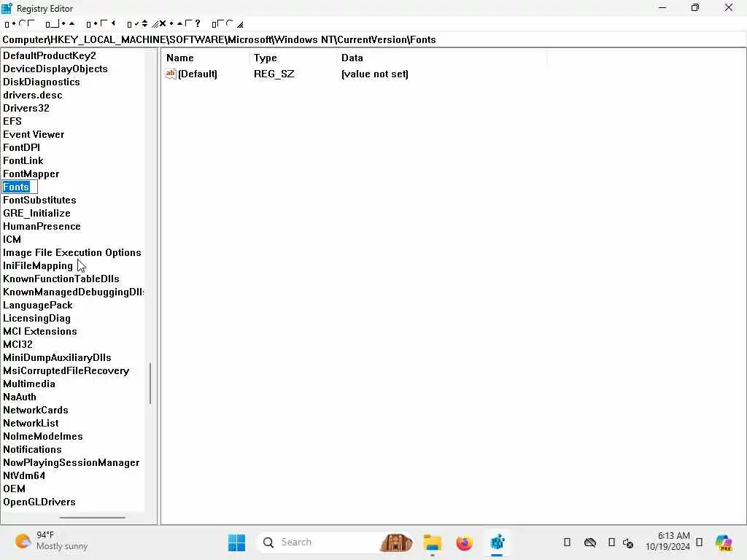
Task: Click the OneDrive cloud tray icon
Action: tap(590, 542)
